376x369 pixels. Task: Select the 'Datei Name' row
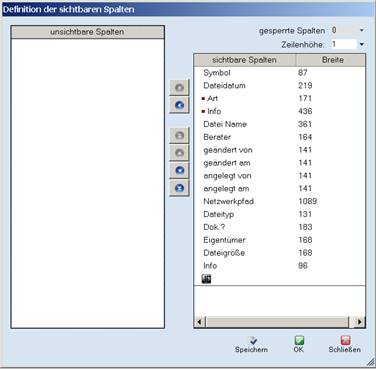(279, 124)
